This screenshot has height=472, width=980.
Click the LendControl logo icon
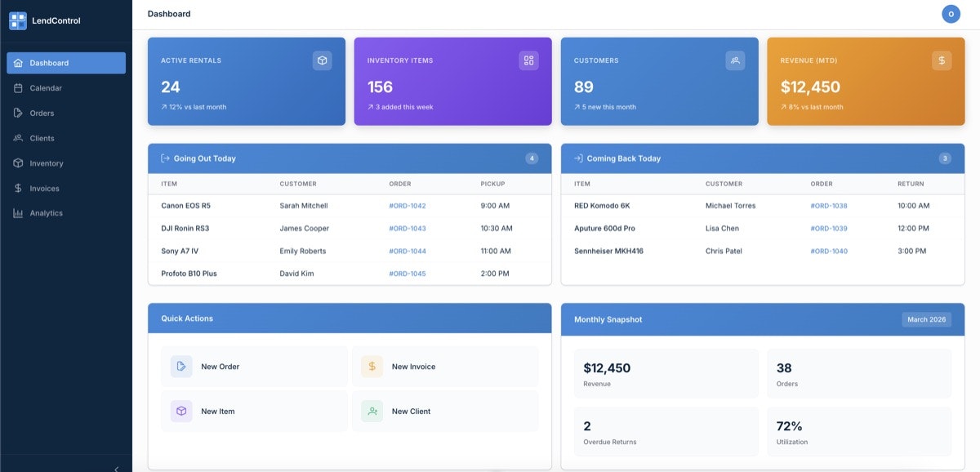tap(18, 20)
